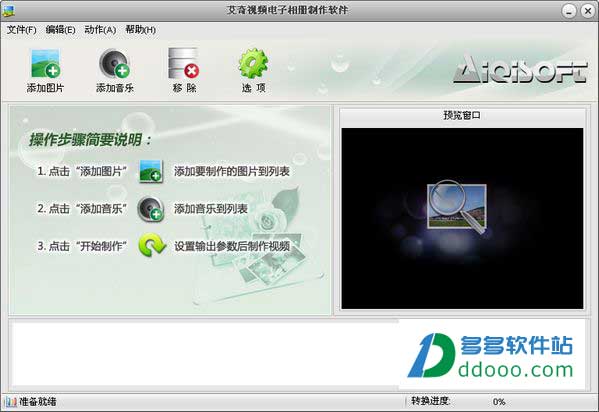Click the app icon in title bar

click(x=8, y=11)
